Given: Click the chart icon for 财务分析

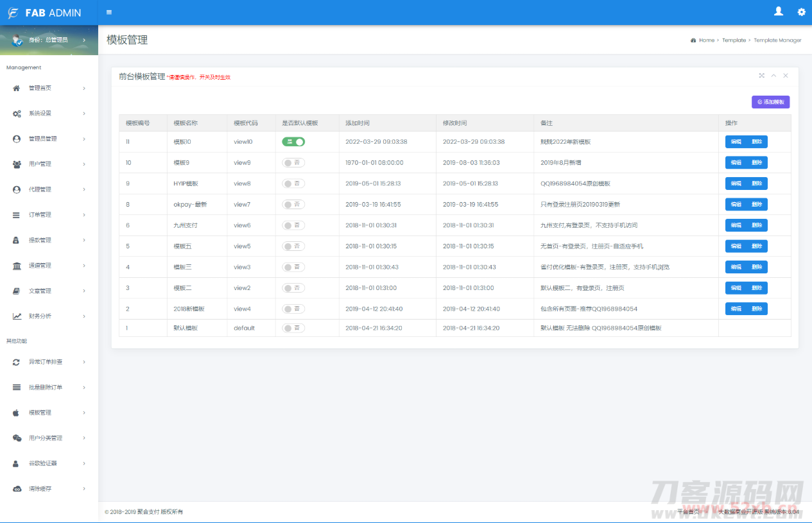Looking at the screenshot, I should pos(17,316).
